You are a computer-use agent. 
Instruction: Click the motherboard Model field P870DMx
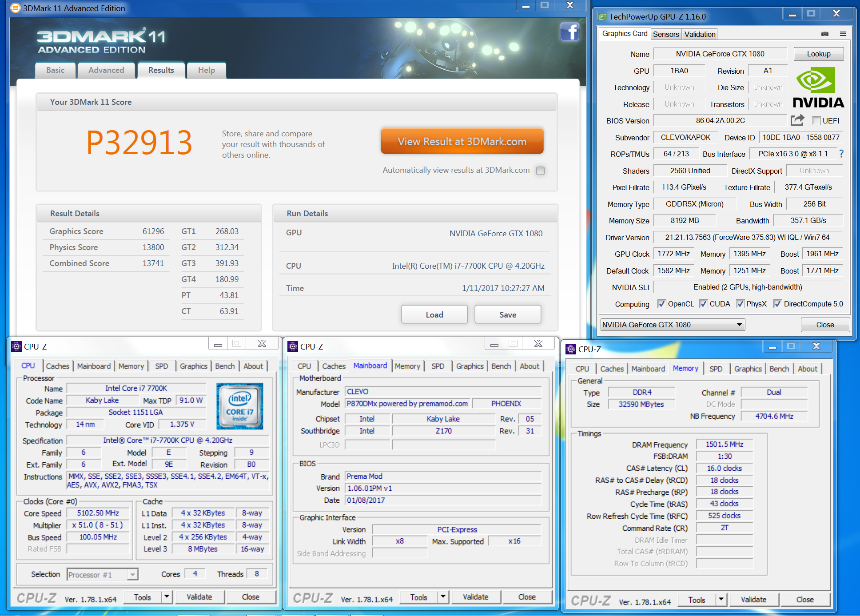pos(407,403)
